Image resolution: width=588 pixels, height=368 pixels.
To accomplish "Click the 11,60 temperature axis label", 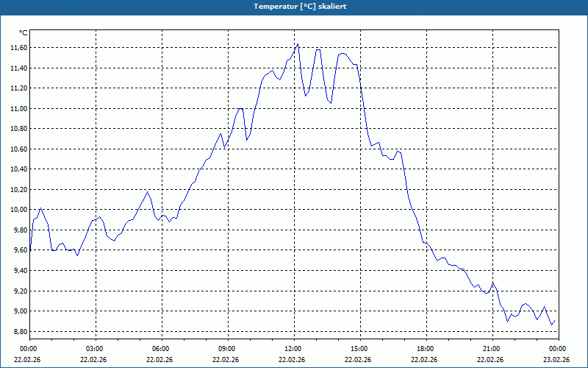I will click(19, 48).
